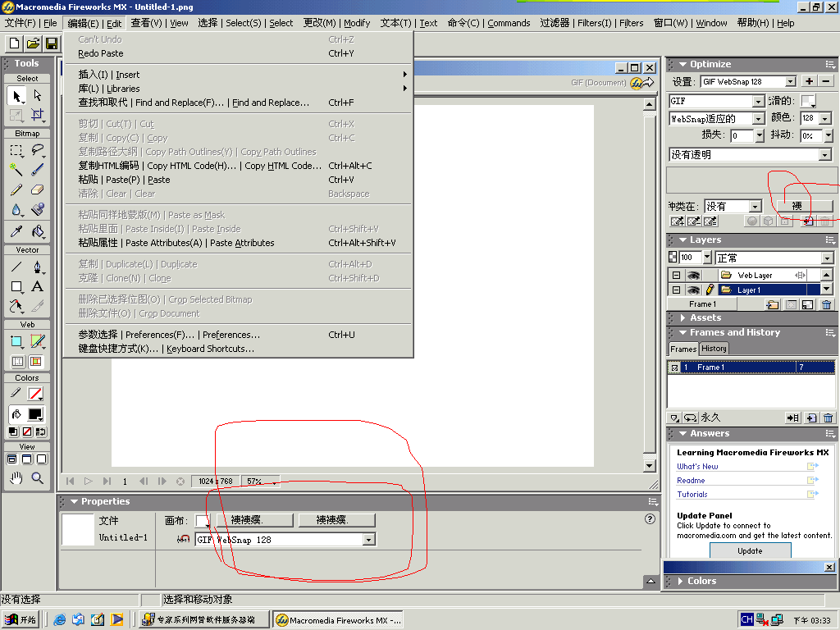Click the canvas color swatch in Properties
The width and height of the screenshot is (840, 630).
(202, 520)
